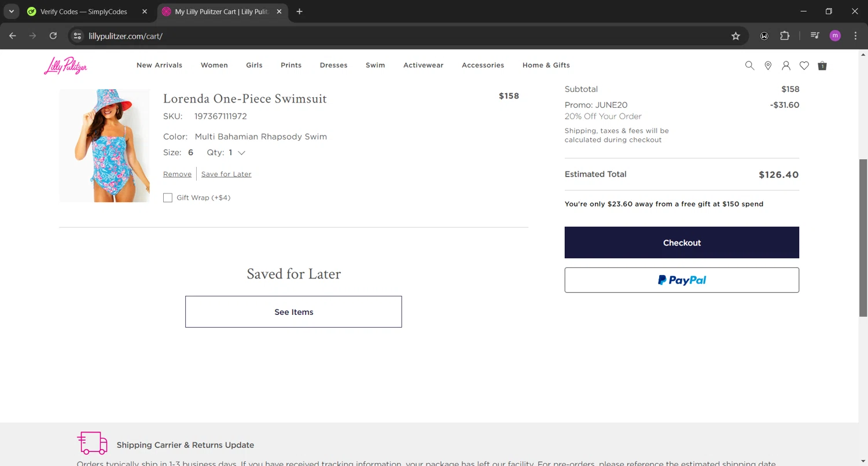Screen dimensions: 868x466
Task: Open the account profile icon
Action: (x=786, y=65)
